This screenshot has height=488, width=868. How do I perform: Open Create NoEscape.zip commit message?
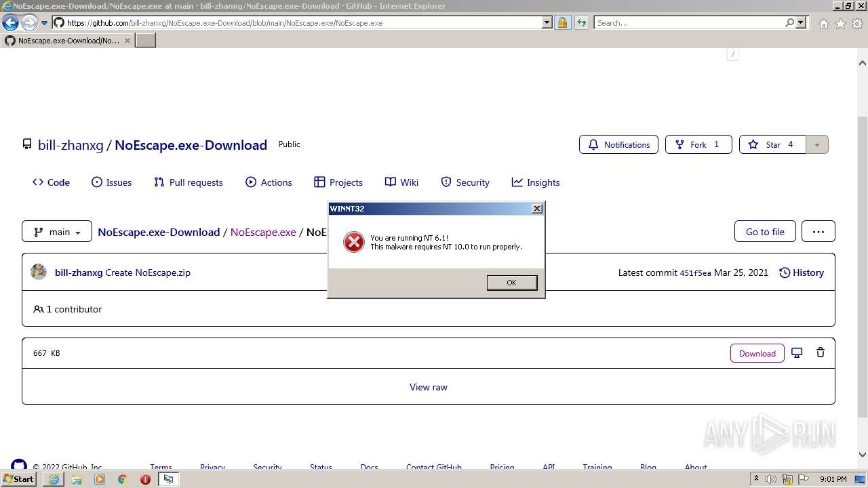click(148, 272)
